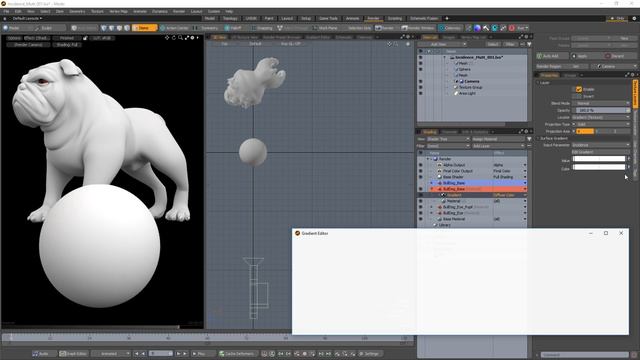Click the funnel filter icon in Item List
This screenshot has height=360, width=640.
click(x=529, y=44)
